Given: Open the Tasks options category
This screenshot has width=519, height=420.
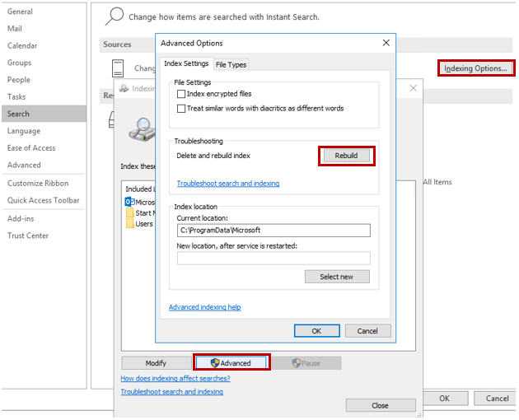Looking at the screenshot, I should 44,96.
